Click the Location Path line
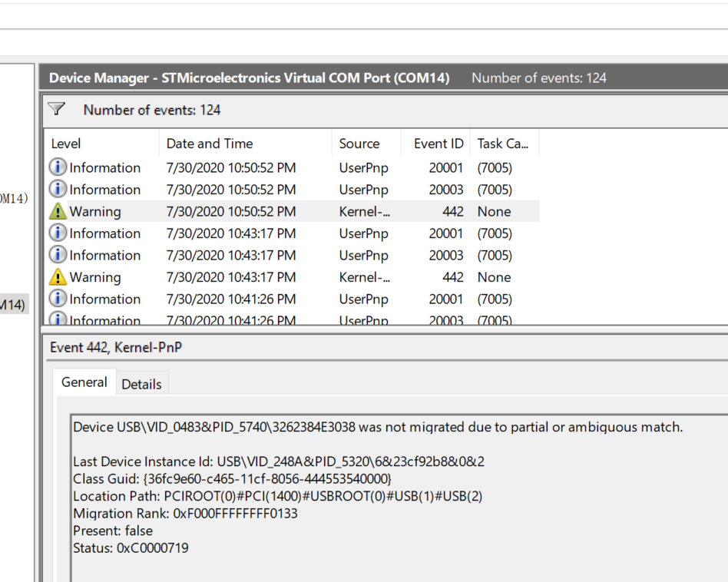728x582 pixels. (x=278, y=496)
